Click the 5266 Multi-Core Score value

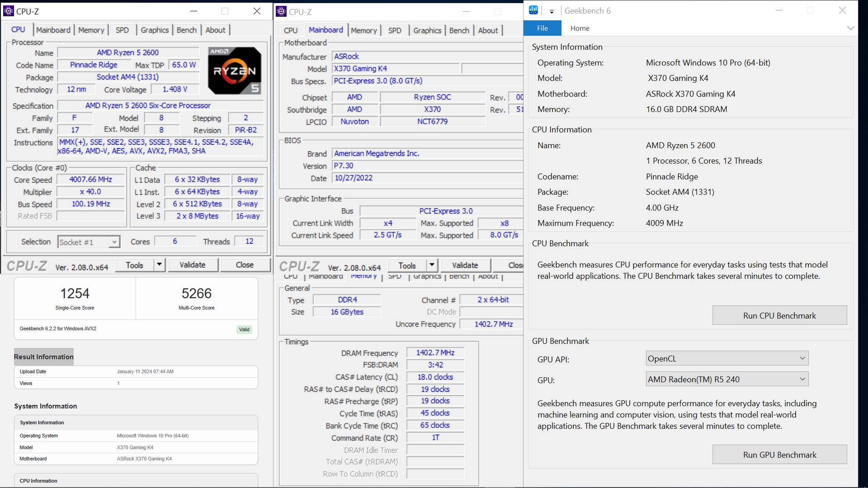(197, 293)
